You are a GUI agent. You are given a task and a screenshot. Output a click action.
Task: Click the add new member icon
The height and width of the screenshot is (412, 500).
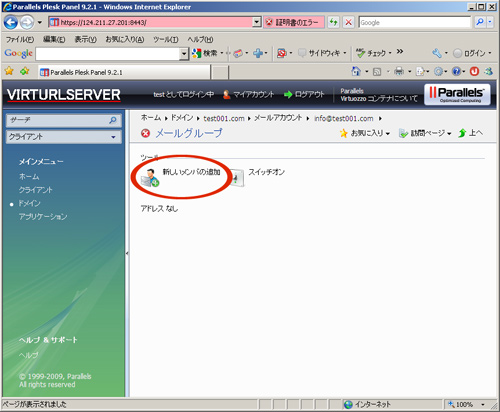click(x=150, y=178)
